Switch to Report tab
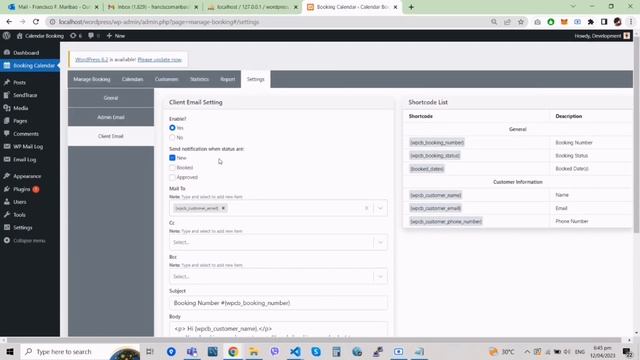 click(228, 79)
